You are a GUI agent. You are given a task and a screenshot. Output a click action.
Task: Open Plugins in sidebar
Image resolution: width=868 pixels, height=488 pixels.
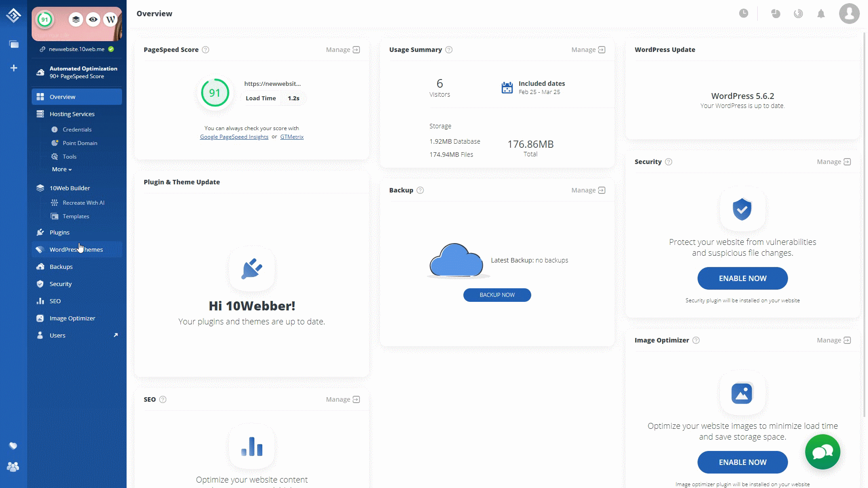(x=77, y=232)
